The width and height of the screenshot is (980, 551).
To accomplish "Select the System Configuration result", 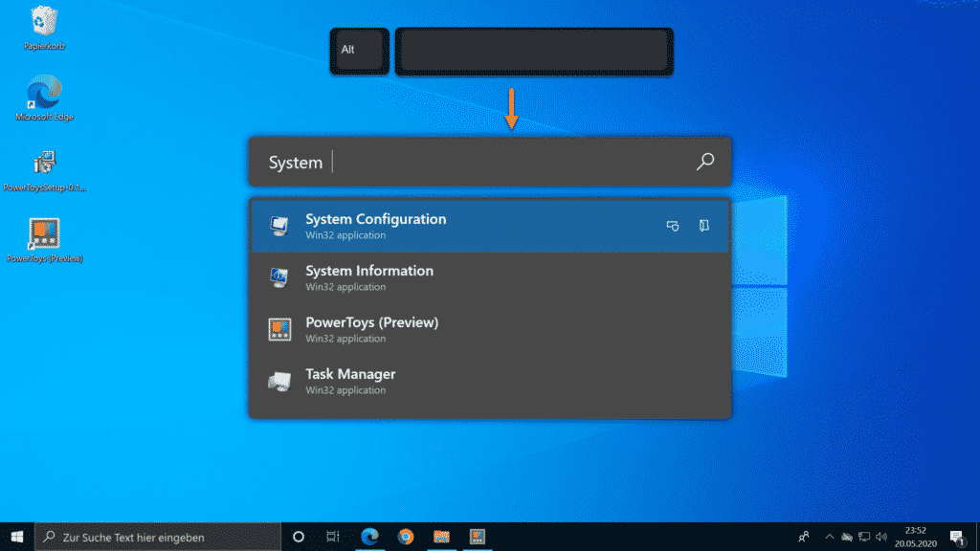I will point(490,226).
